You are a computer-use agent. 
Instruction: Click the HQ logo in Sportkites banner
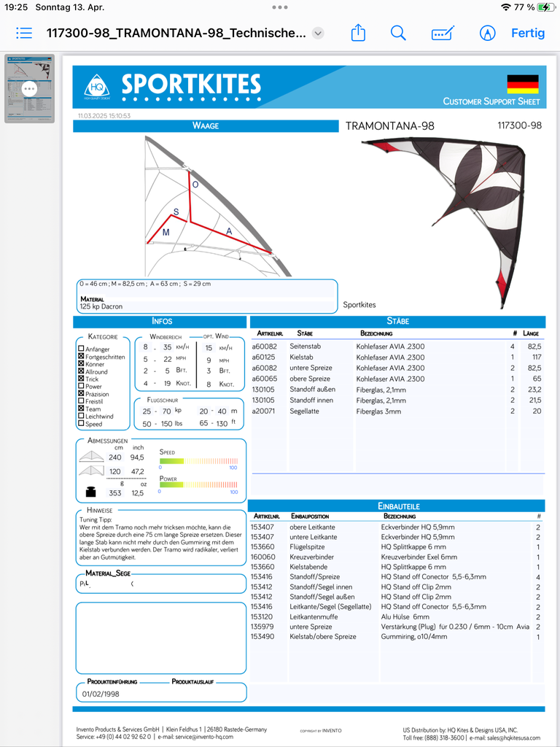point(96,88)
